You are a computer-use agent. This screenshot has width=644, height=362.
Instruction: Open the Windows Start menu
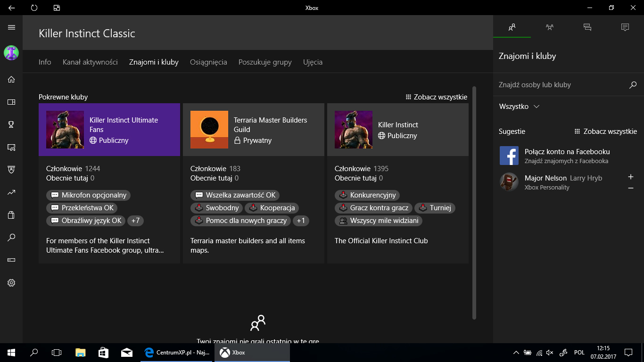(11, 352)
